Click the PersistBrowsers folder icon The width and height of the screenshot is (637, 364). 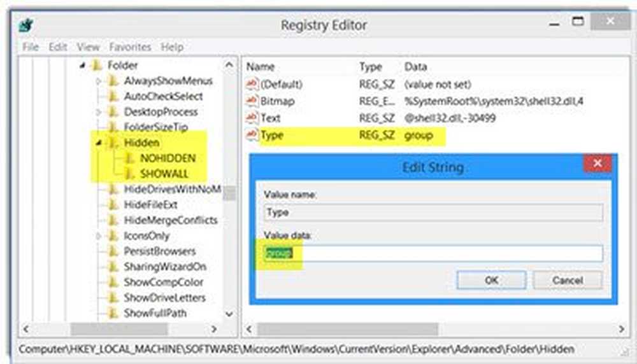[113, 251]
